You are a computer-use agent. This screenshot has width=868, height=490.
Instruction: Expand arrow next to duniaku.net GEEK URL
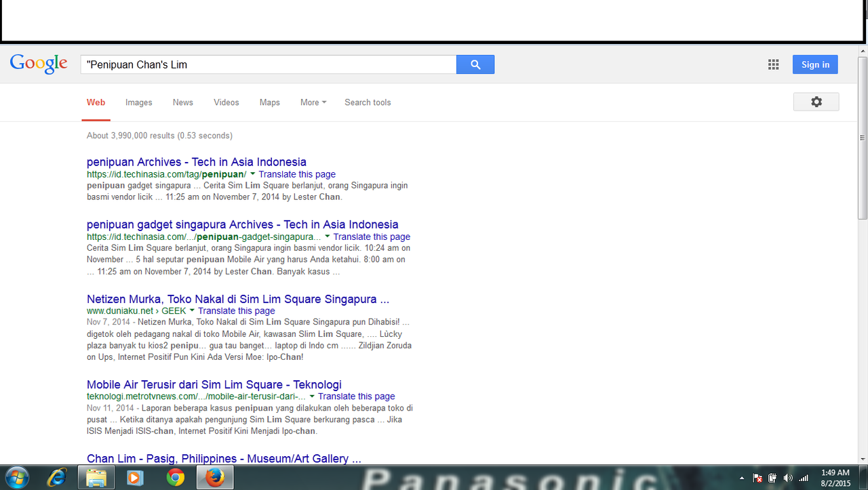tap(192, 311)
